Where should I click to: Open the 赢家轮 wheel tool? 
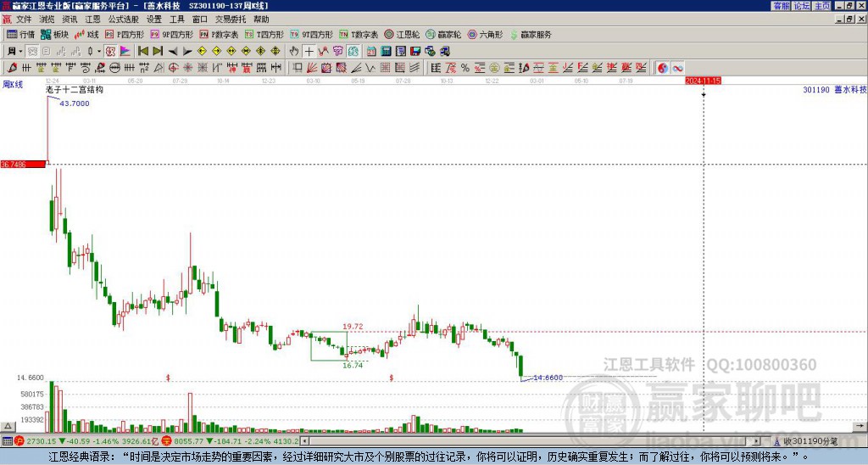443,34
